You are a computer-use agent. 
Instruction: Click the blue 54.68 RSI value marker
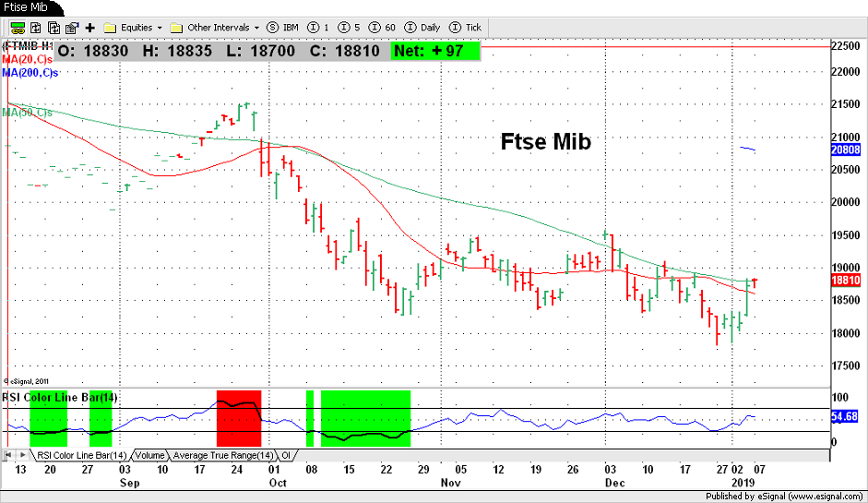[844, 416]
